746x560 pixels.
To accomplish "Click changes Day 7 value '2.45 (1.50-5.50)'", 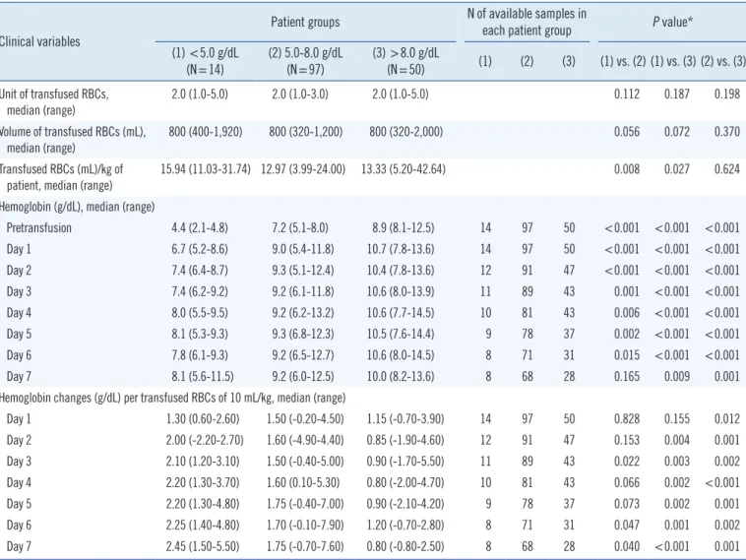I will click(x=202, y=546).
